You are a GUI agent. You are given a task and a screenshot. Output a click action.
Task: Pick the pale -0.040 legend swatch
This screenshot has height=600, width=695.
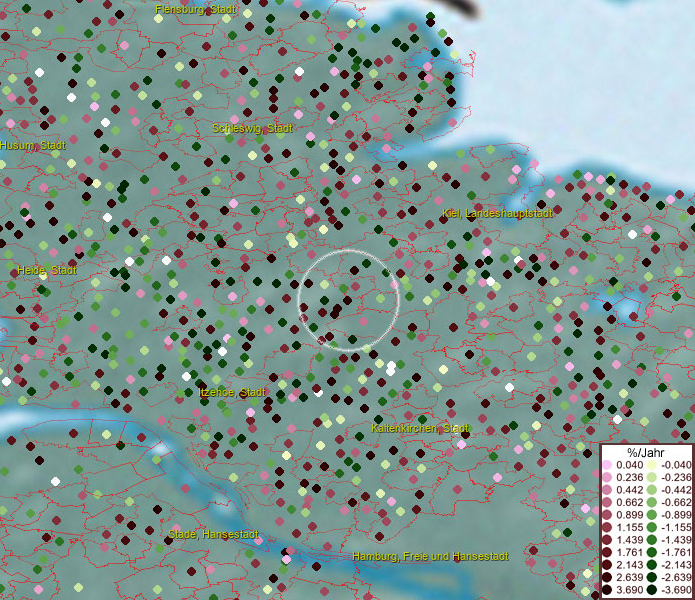click(x=652, y=465)
